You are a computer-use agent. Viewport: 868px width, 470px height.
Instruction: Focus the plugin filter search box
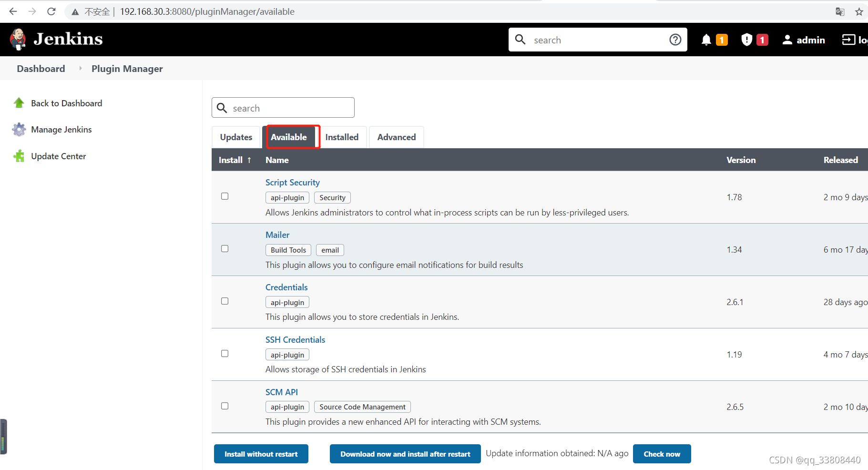click(x=283, y=108)
